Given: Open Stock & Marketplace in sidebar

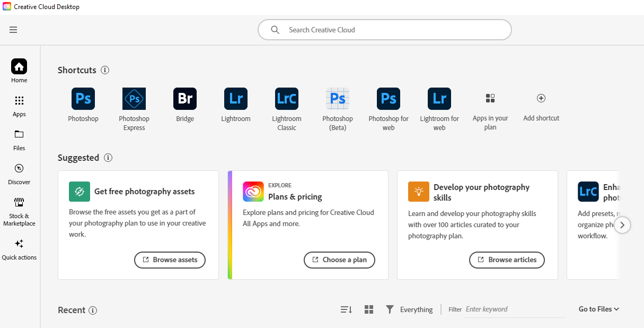Looking at the screenshot, I should [19, 212].
